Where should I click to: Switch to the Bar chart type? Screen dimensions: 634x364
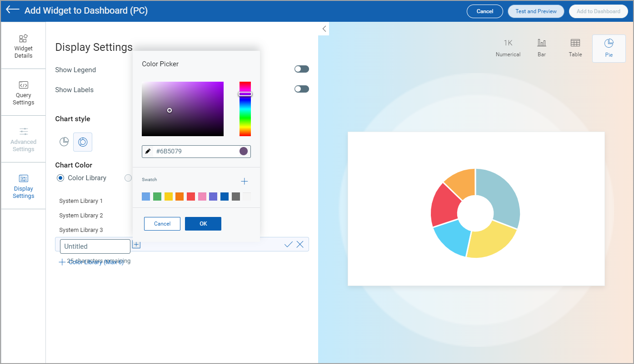(541, 47)
